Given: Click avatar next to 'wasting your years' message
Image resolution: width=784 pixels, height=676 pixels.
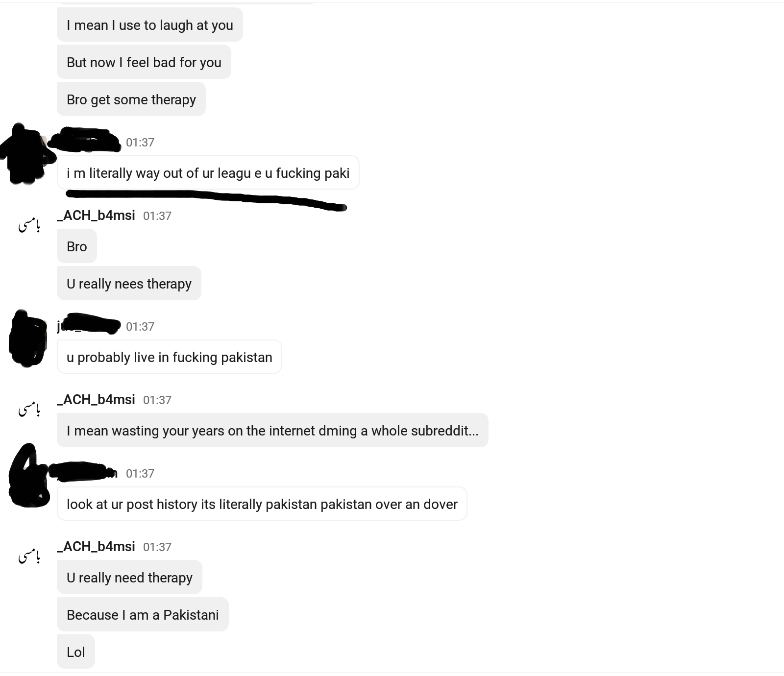Looking at the screenshot, I should 29,410.
